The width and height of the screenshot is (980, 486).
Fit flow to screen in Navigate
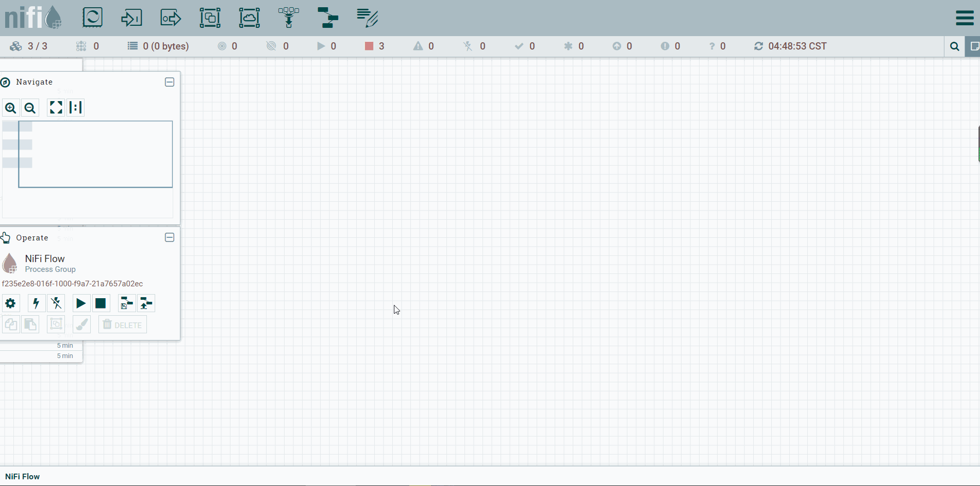tap(56, 107)
